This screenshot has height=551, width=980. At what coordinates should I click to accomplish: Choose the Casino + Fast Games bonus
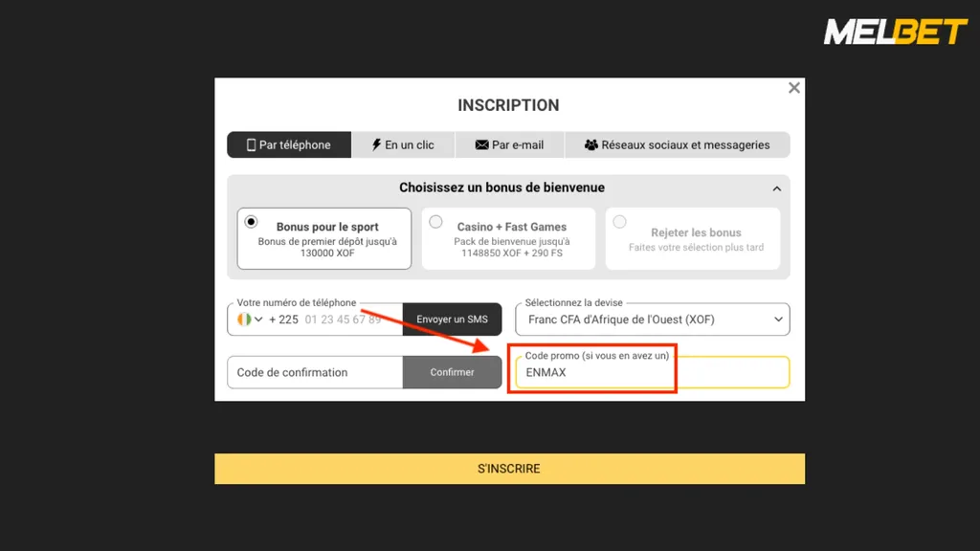click(436, 221)
